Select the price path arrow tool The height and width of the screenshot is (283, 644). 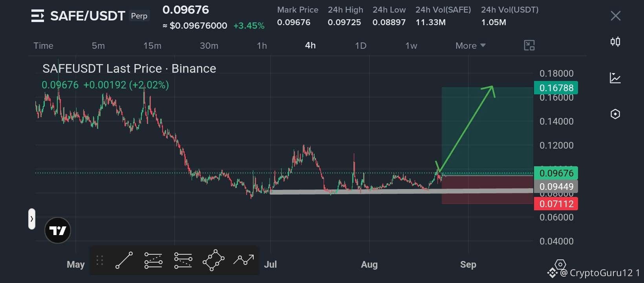[244, 259]
